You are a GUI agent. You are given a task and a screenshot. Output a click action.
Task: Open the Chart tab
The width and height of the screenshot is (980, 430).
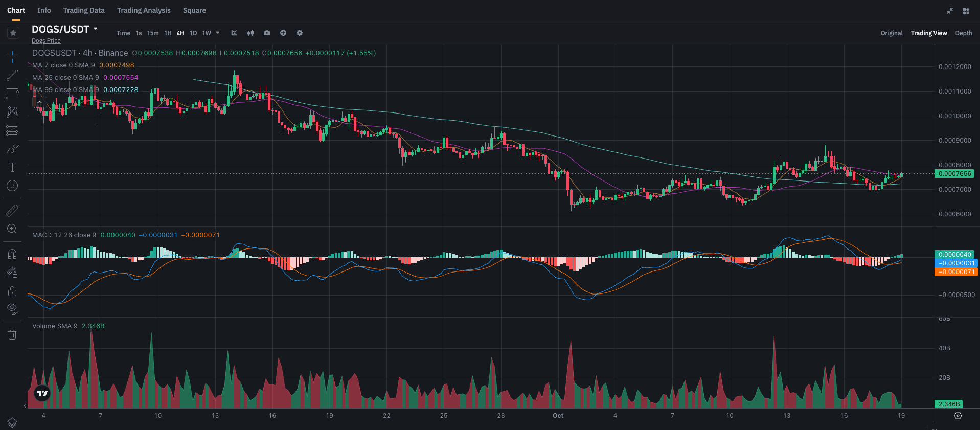click(x=16, y=10)
